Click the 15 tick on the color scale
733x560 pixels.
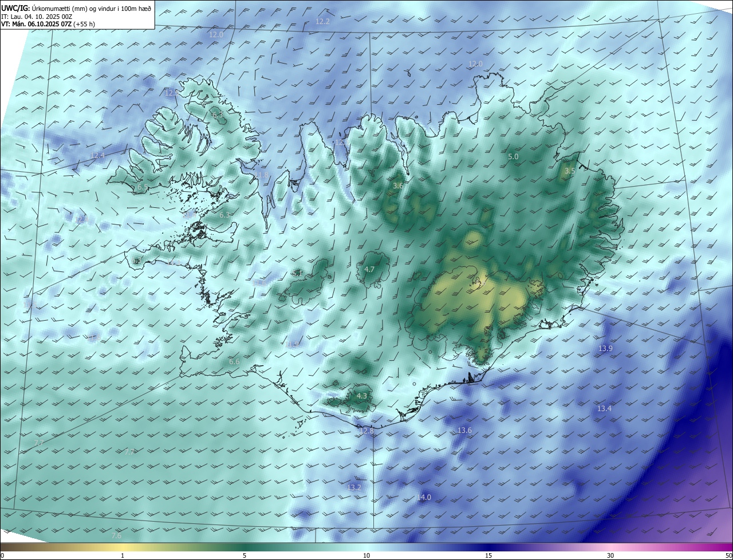pyautogui.click(x=488, y=555)
